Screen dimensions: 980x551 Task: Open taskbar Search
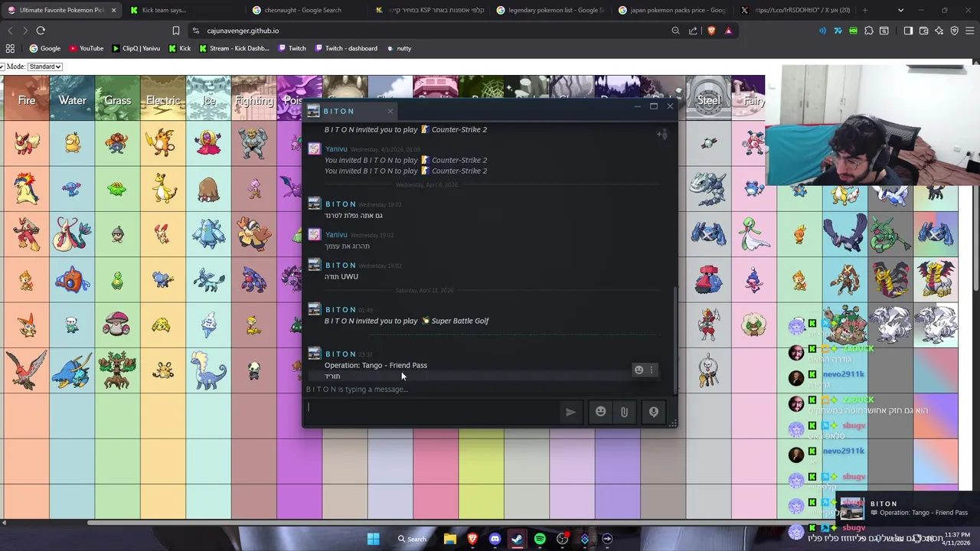point(411,539)
